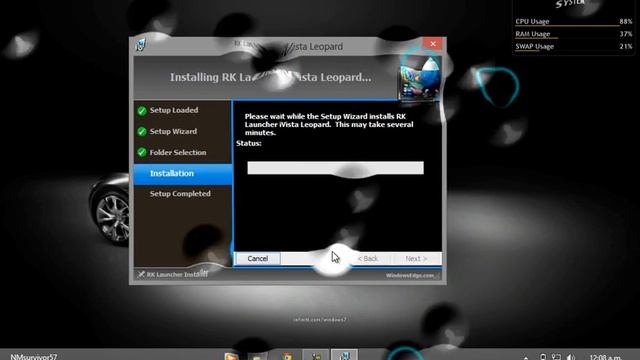Click the network tray icon

(556, 357)
